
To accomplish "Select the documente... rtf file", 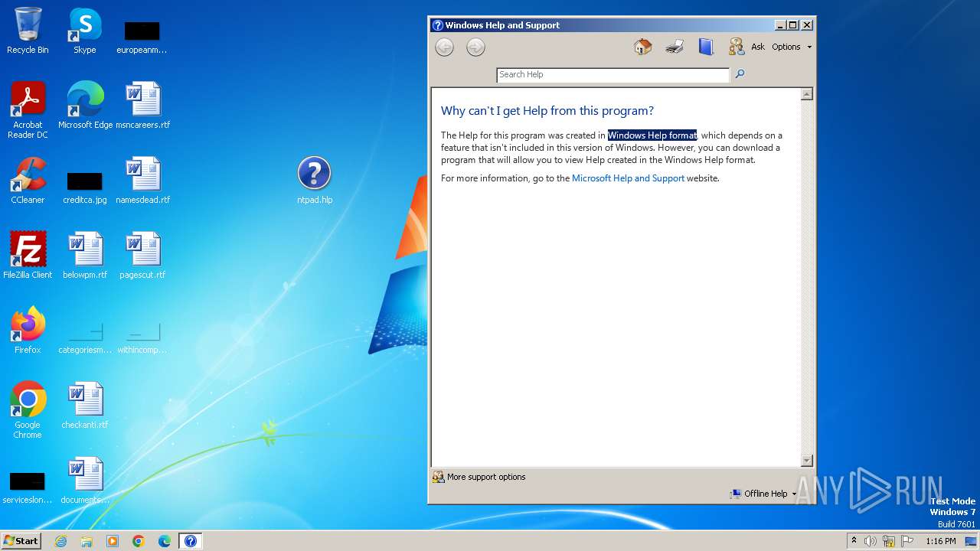I will (x=85, y=481).
